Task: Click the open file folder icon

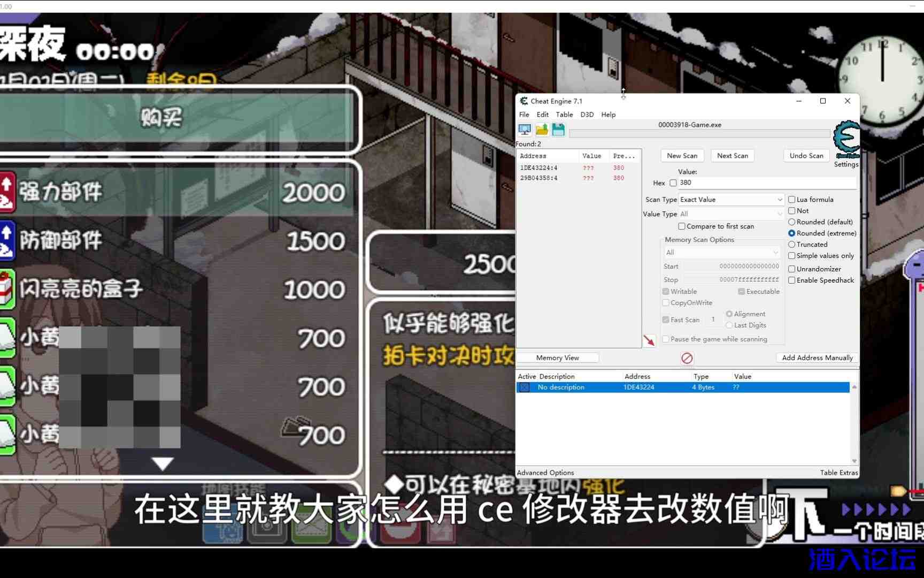Action: pyautogui.click(x=542, y=130)
